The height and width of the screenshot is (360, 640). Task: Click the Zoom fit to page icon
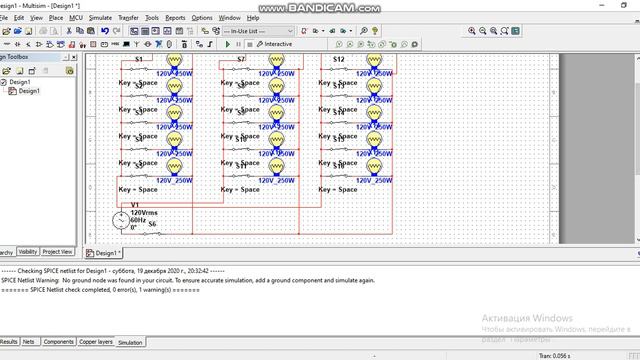pos(504,31)
